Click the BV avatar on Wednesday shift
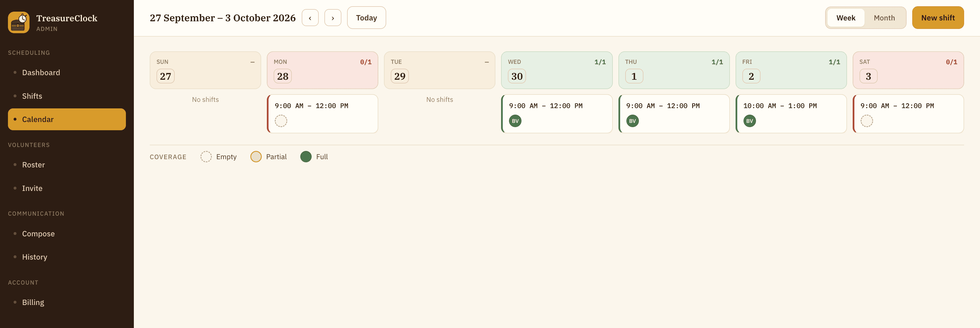Viewport: 980px width, 328px height. click(515, 121)
